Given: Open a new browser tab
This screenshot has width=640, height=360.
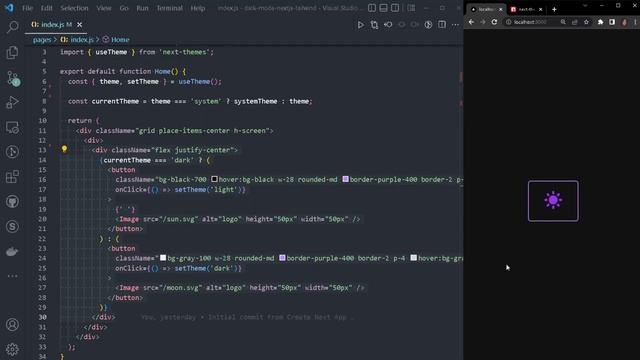Looking at the screenshot, I should point(554,9).
